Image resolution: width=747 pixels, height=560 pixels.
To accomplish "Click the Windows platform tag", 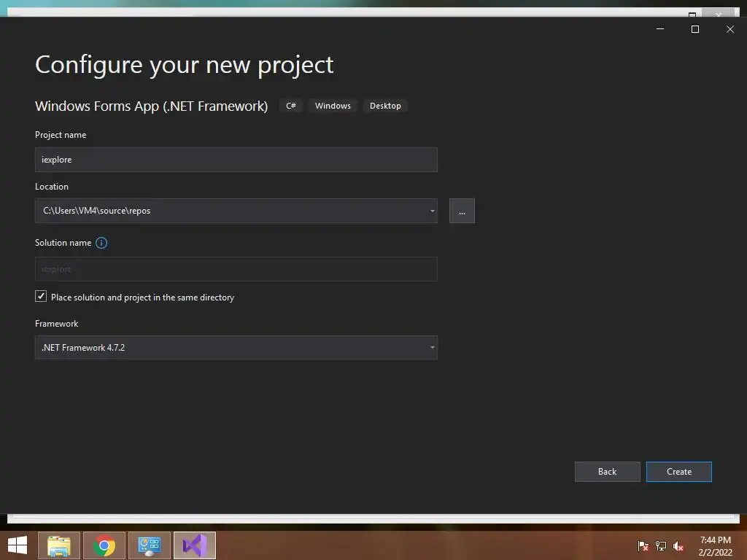I will (333, 106).
